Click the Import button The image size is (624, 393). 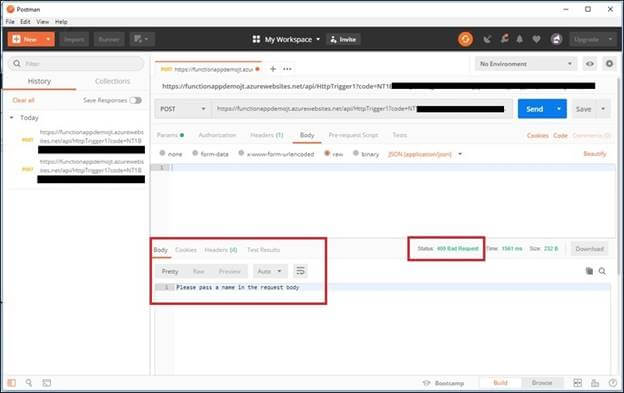click(x=74, y=39)
